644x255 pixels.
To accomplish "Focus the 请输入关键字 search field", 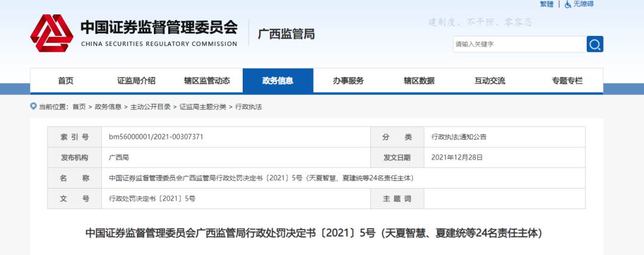I will coord(519,44).
